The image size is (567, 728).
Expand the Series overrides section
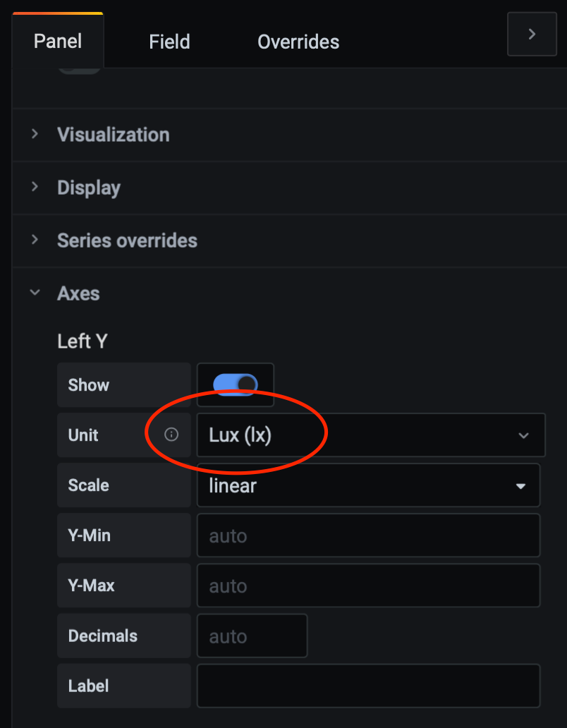127,241
